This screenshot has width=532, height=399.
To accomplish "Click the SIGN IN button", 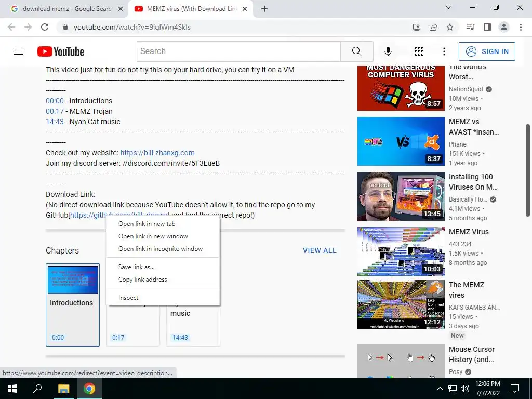I will click(487, 51).
